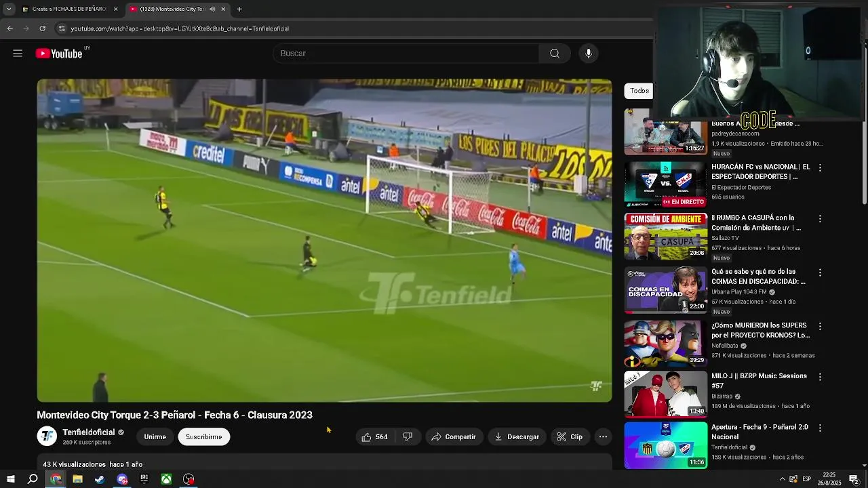
Task: Open options menu for COIMAS EN DISCAPACIDAD video
Action: click(820, 272)
